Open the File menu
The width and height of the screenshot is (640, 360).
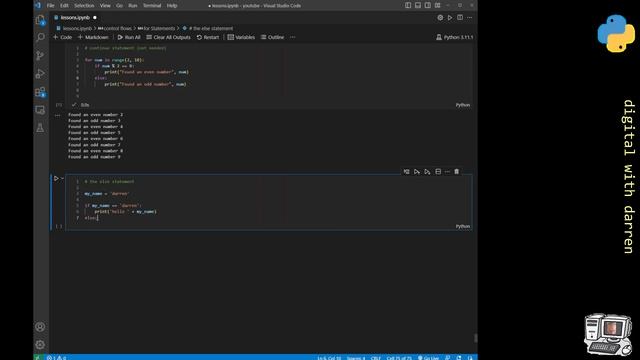click(x=51, y=6)
